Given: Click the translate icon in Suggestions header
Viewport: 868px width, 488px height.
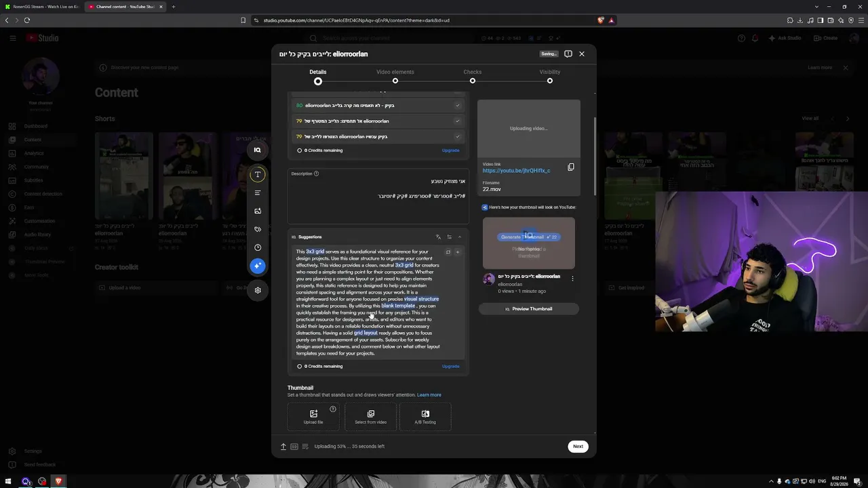Looking at the screenshot, I should click(x=438, y=237).
